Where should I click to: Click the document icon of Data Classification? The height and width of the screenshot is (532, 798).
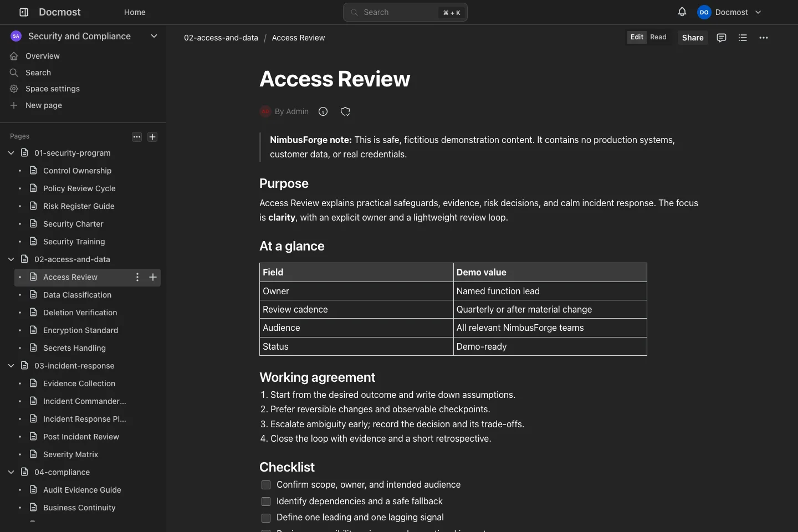[33, 294]
